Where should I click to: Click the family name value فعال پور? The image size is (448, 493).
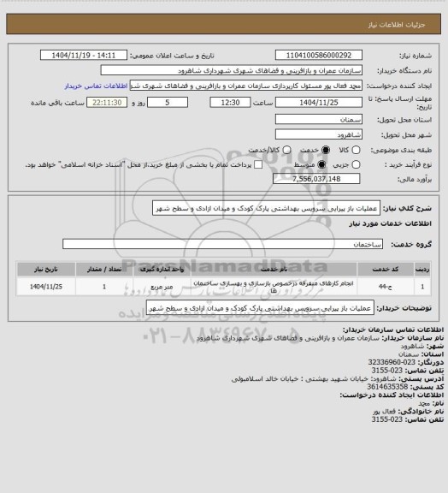[385, 411]
